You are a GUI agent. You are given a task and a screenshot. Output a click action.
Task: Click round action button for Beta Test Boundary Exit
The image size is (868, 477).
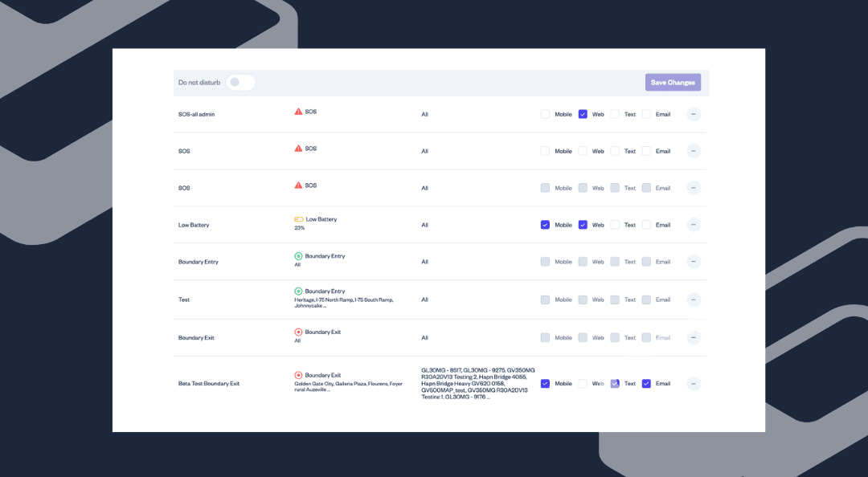point(694,384)
